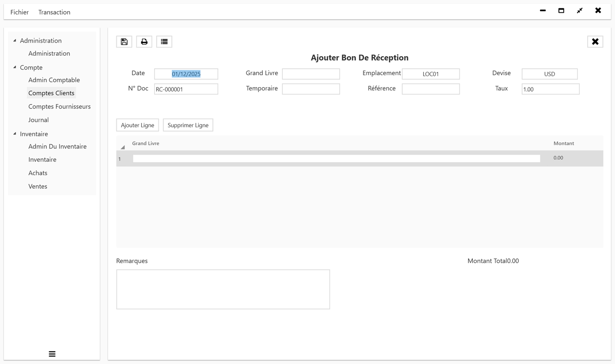Open the Journal section

pos(38,120)
